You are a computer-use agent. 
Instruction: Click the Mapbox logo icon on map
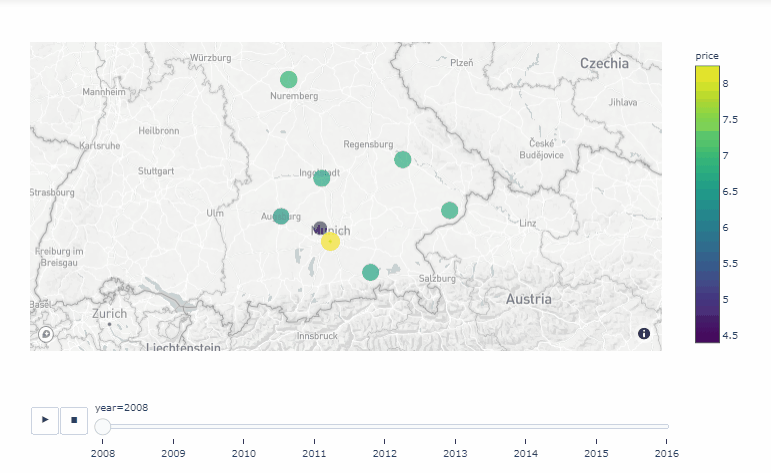tap(46, 334)
